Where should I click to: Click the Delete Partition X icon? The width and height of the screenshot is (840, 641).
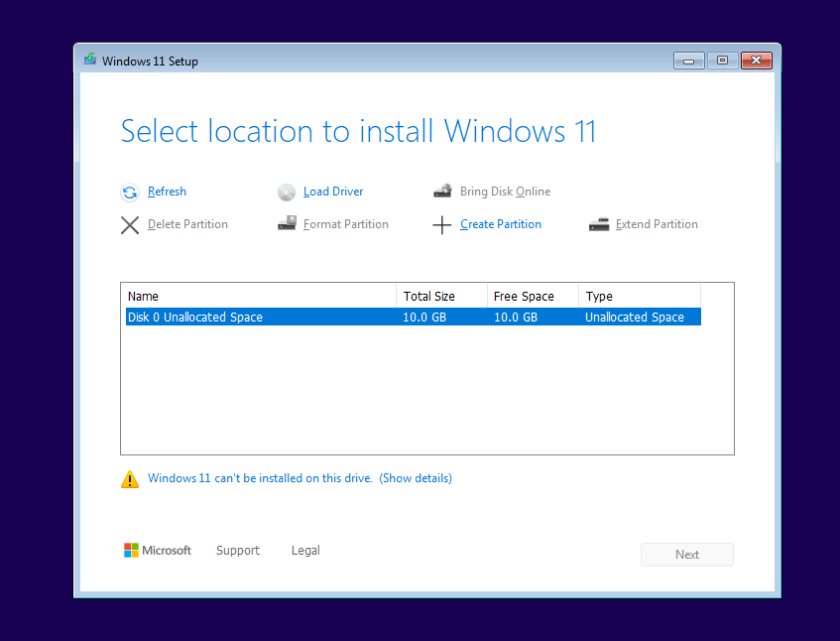pos(130,225)
